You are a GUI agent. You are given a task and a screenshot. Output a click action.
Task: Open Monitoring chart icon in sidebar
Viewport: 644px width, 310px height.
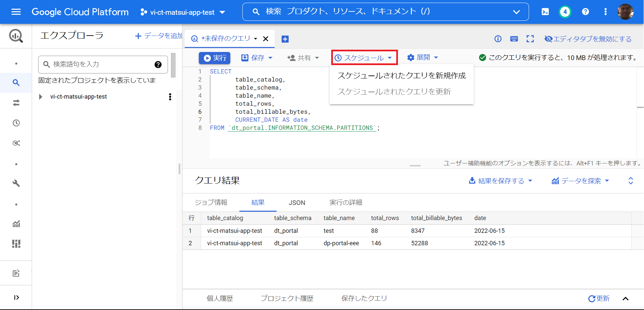[x=16, y=223]
